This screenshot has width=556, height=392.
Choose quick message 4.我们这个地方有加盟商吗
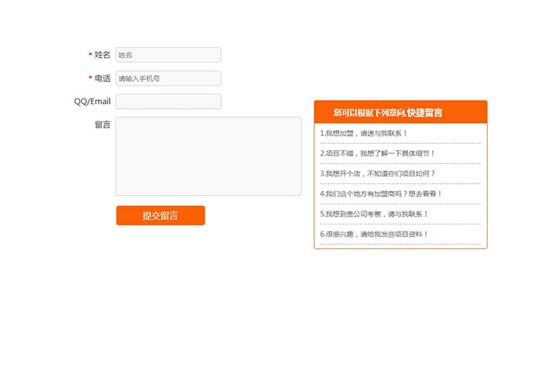[381, 194]
